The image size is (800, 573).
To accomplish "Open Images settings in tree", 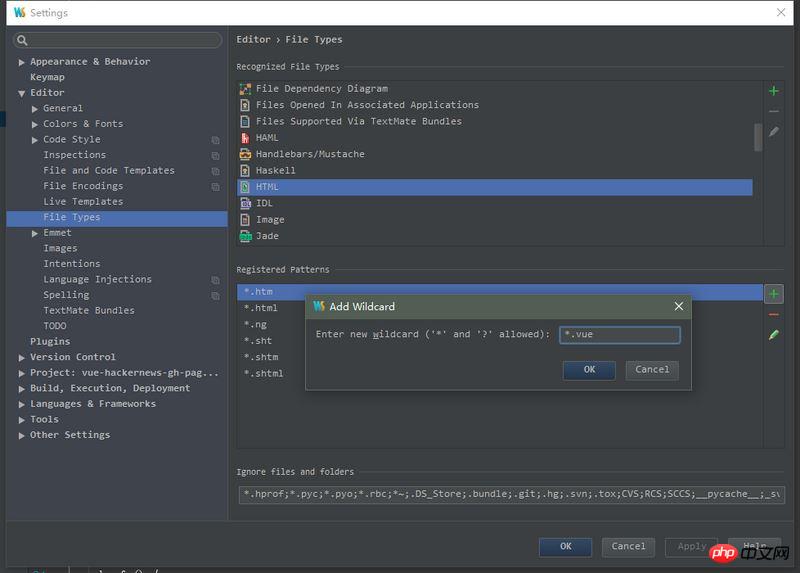I will [x=60, y=248].
